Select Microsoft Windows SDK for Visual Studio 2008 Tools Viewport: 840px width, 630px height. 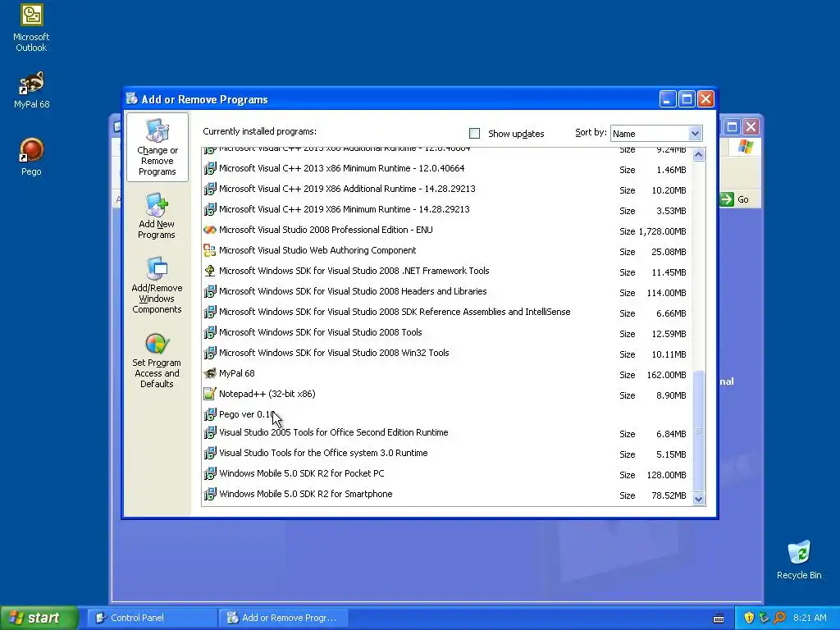[x=321, y=332]
